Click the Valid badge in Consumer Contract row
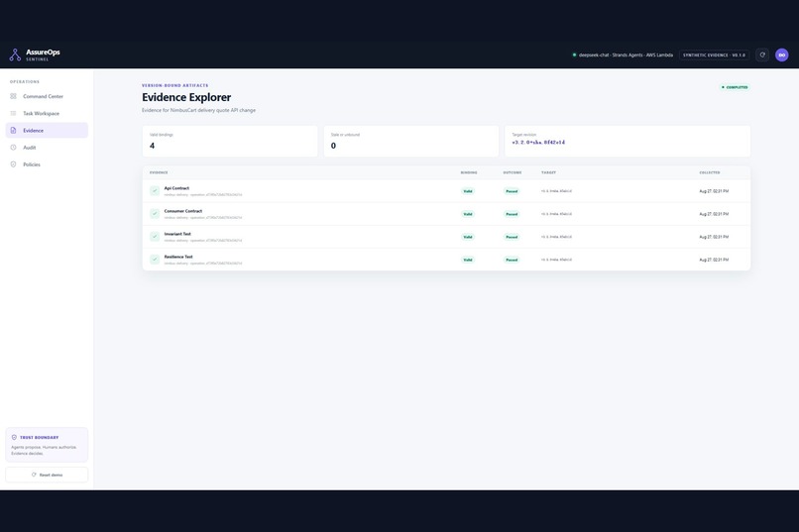Viewport: 799px width, 532px height. (x=467, y=214)
